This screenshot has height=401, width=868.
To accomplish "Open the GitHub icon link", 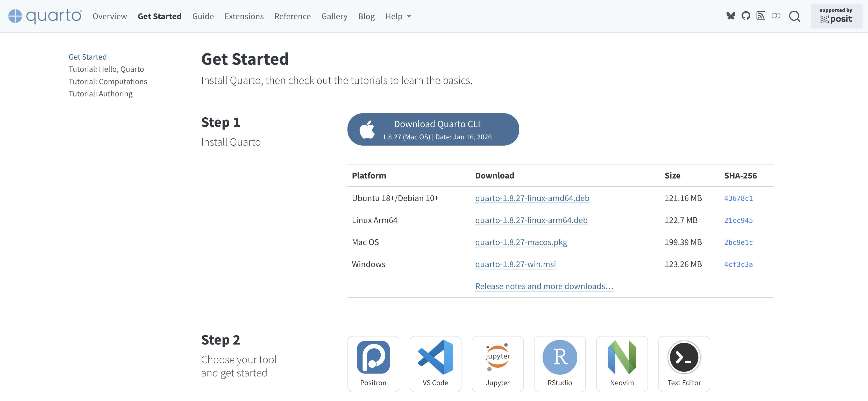I will 746,16.
